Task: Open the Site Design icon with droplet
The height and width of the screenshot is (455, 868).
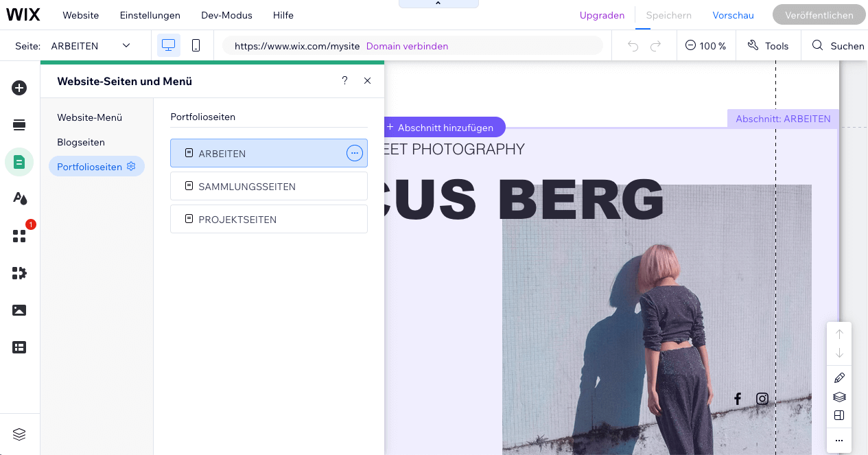Action: point(19,198)
